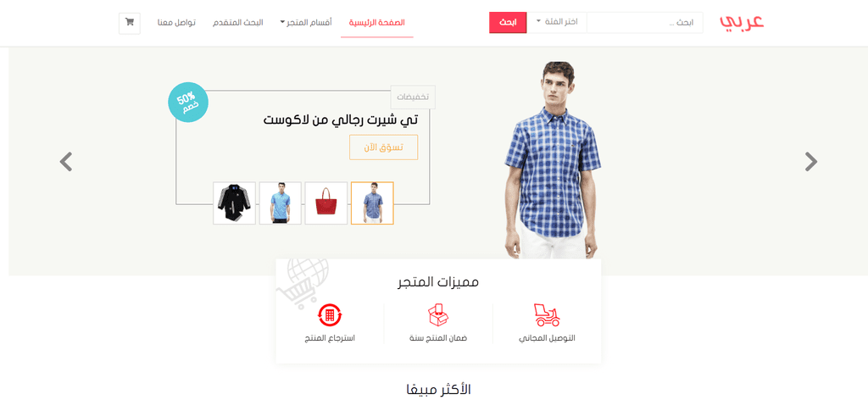
Task: Click the product return icon
Action: 330,315
